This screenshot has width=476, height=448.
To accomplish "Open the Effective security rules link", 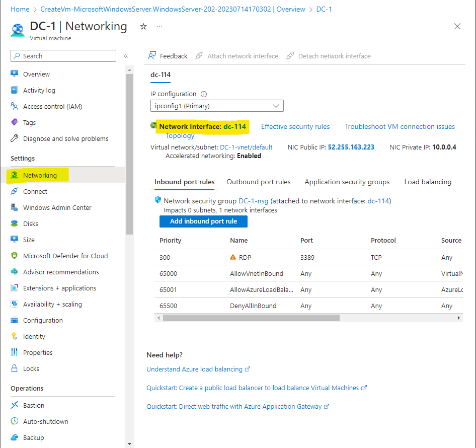I will coord(295,126).
